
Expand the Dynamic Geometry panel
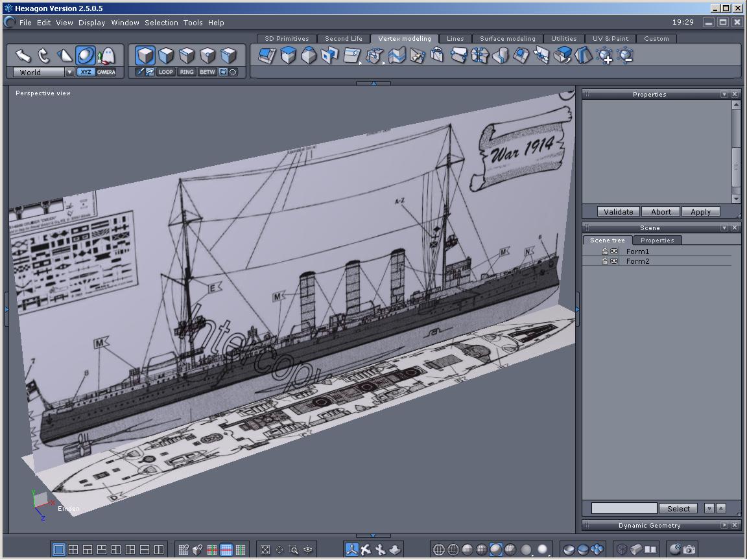tap(724, 526)
